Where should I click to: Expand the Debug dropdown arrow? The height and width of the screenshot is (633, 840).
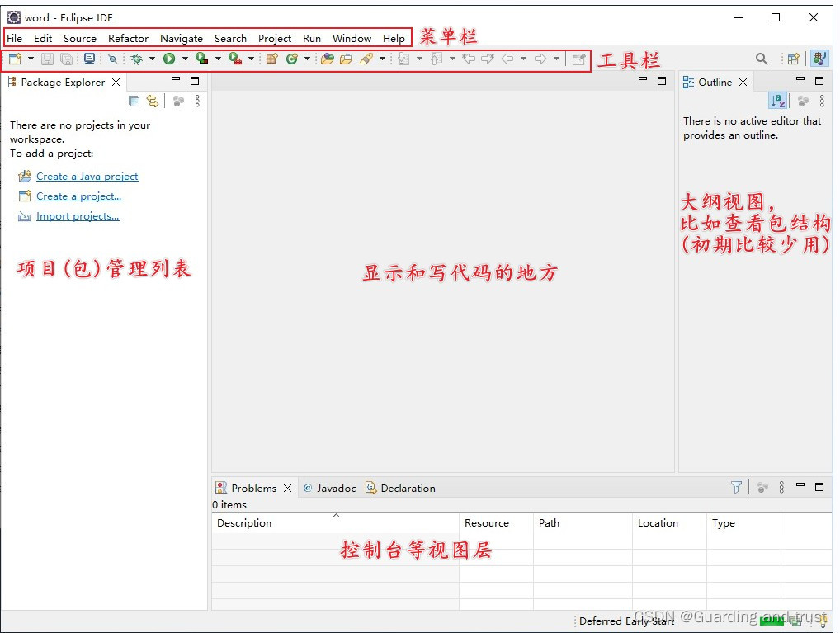pos(152,59)
